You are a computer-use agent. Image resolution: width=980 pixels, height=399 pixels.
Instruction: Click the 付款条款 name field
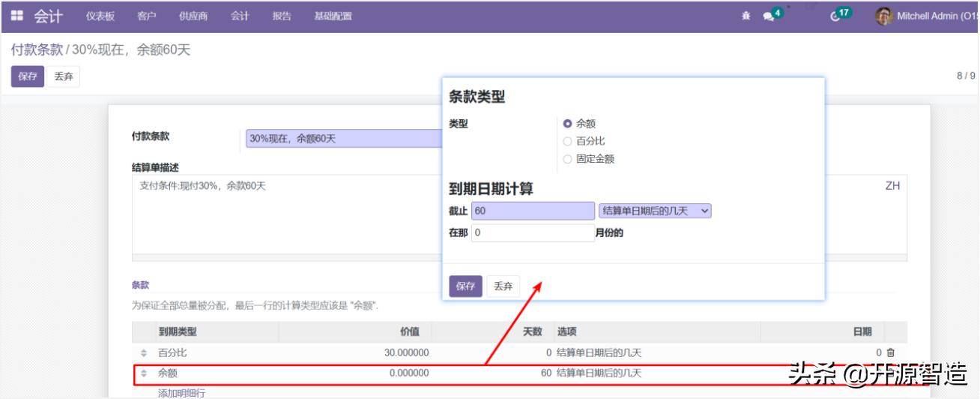[x=344, y=139]
